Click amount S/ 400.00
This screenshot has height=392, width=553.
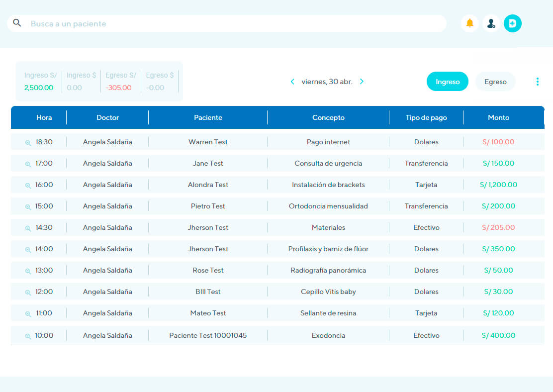coord(498,336)
